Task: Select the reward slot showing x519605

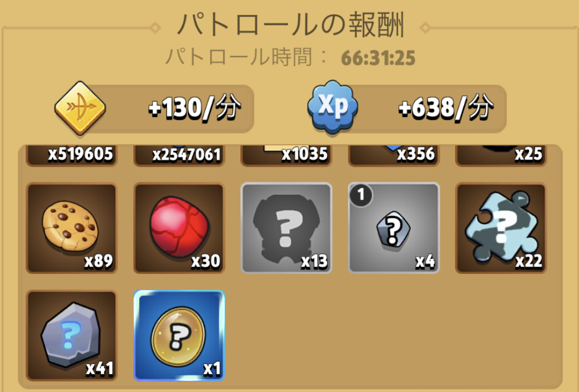Action: [x=72, y=155]
